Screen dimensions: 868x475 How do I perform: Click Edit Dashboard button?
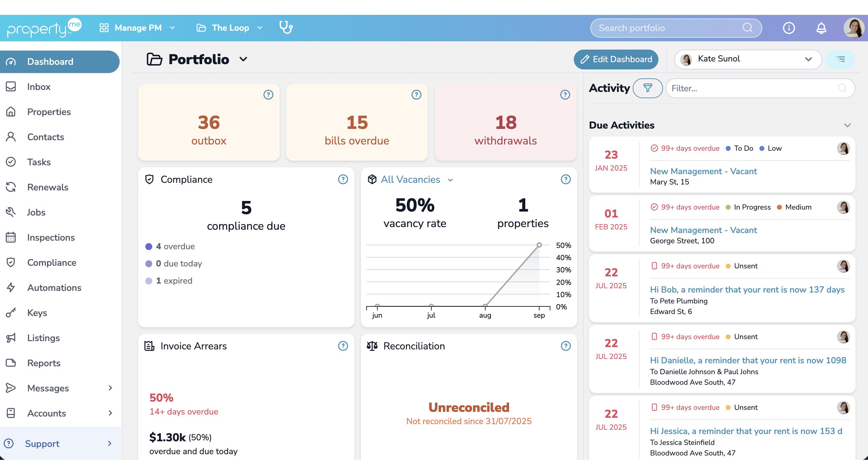coord(615,59)
